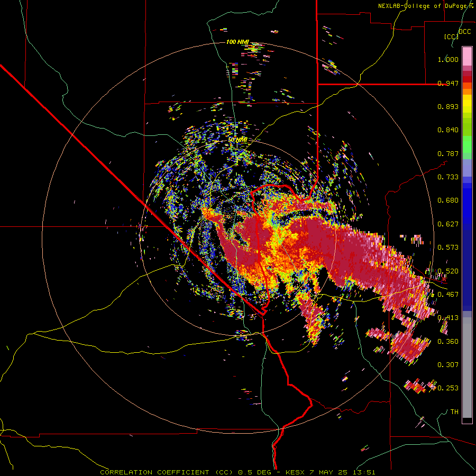This screenshot has height=476, width=476.
Task: Click the 100 NMI range ring label
Action: 237,42
